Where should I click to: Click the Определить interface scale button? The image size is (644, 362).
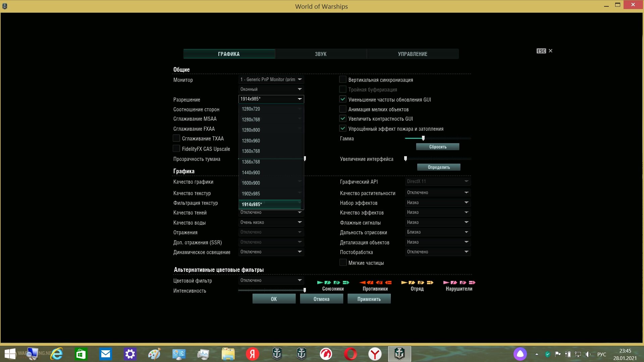pos(439,167)
